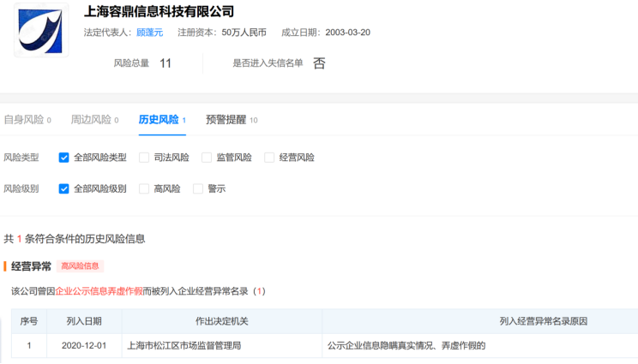Click the 经营异常 section heading
This screenshot has height=364, width=638.
point(32,266)
